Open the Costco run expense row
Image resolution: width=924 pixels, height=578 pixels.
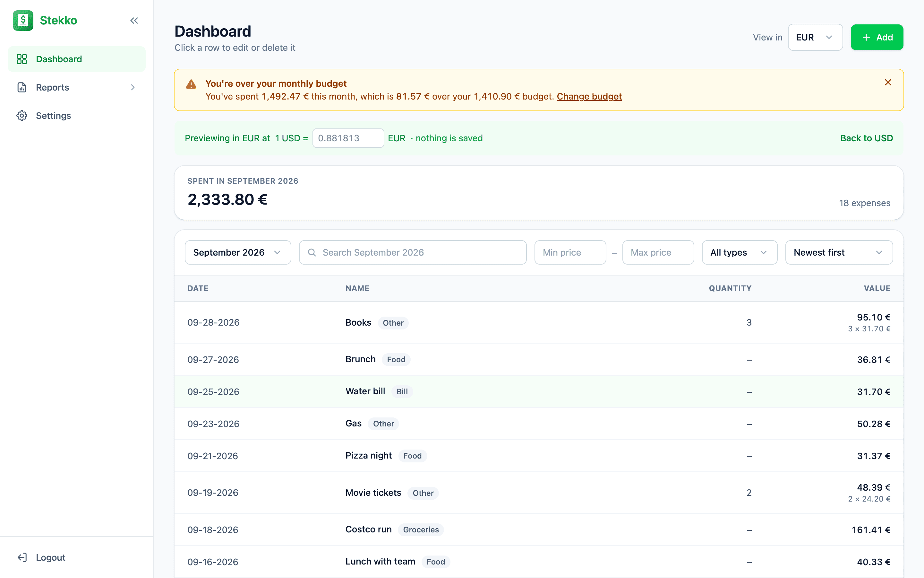[x=539, y=530]
